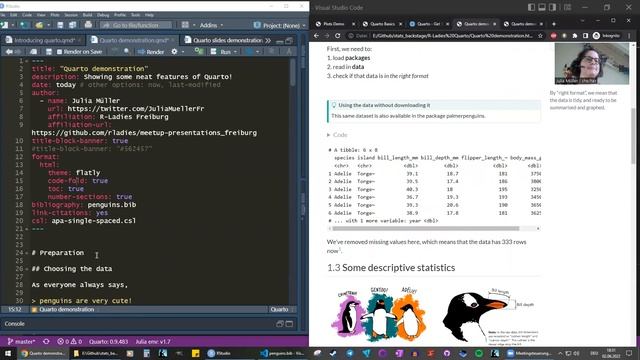Switch to the Plots Demo browser tab
The width and height of the screenshot is (640, 360).
pyautogui.click(x=334, y=24)
